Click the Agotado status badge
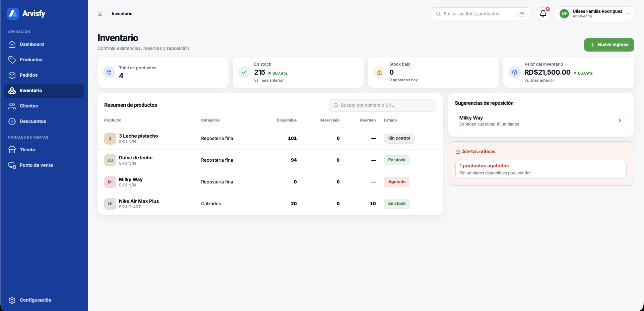 (397, 182)
